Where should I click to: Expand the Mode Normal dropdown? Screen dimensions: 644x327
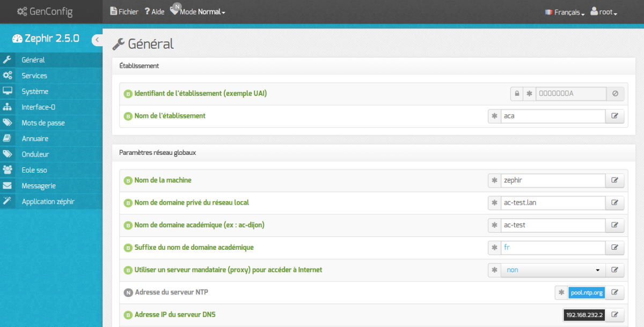[x=198, y=11]
